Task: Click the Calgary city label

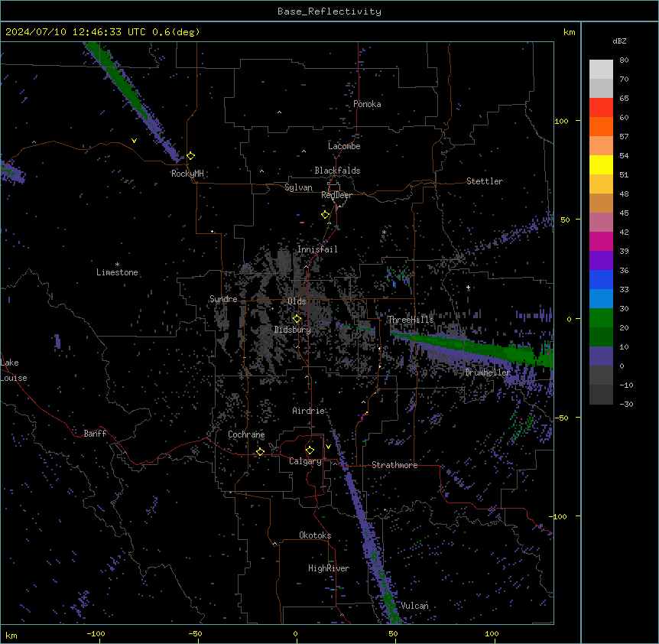Action: tap(305, 461)
